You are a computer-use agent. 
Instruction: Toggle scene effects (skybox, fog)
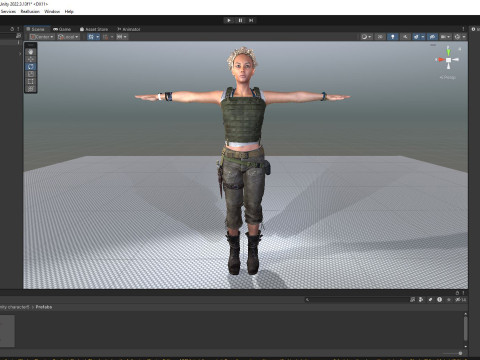pos(416,37)
